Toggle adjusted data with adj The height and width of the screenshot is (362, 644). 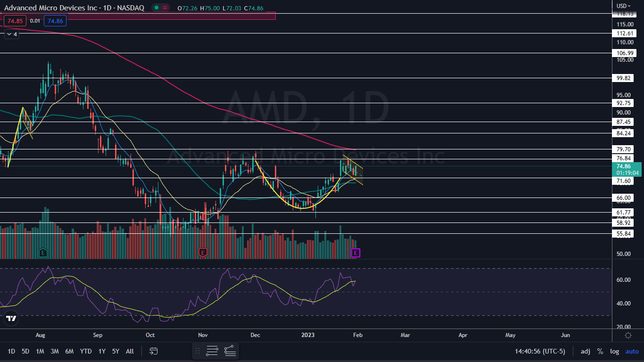tap(585, 351)
